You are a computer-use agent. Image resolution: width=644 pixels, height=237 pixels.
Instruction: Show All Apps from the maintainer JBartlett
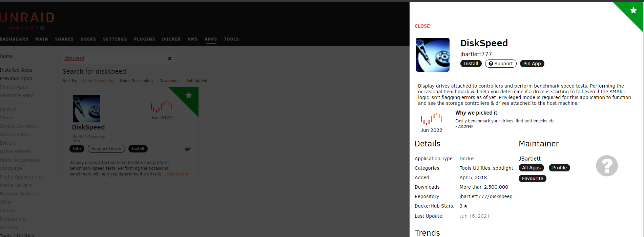click(x=531, y=168)
